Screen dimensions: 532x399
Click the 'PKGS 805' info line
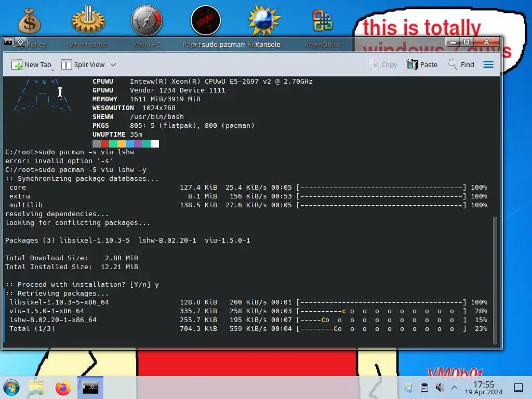coord(174,126)
